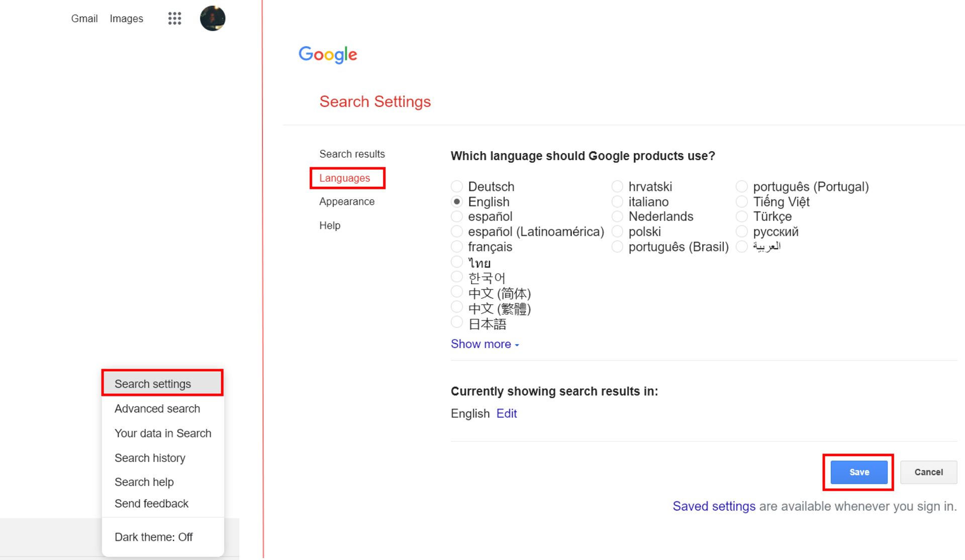Switch to the Appearance settings section
The image size is (965, 560).
click(x=347, y=201)
